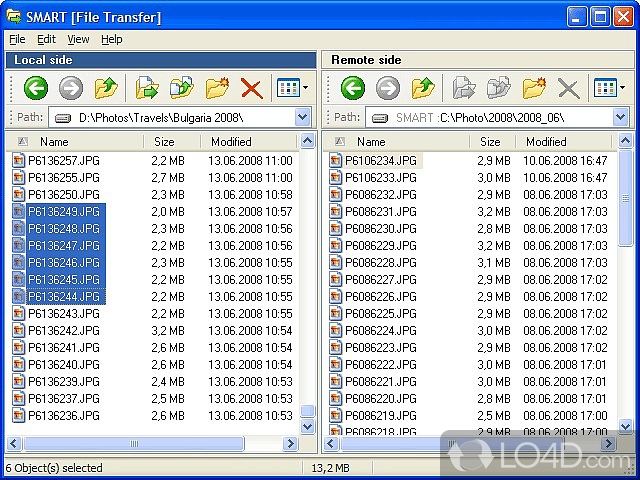Screen dimensions: 640x480
Task: Select P6086229.JPG in Remote list
Action: (x=381, y=246)
